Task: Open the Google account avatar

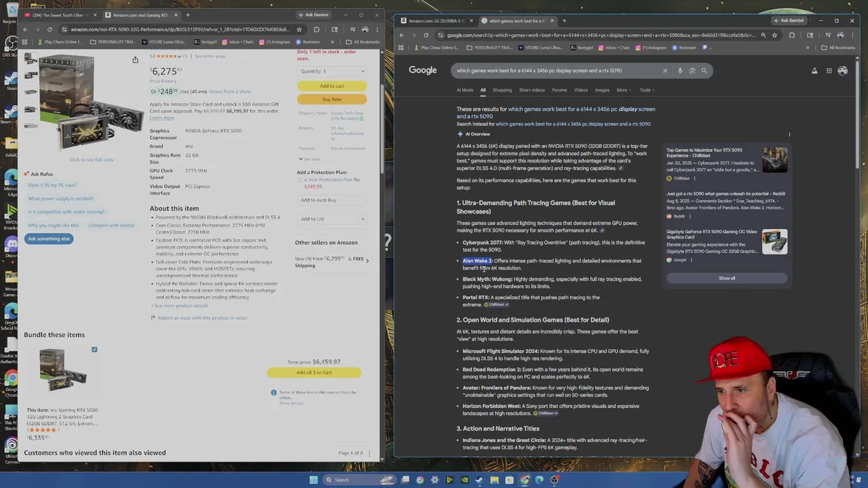Action: point(842,70)
